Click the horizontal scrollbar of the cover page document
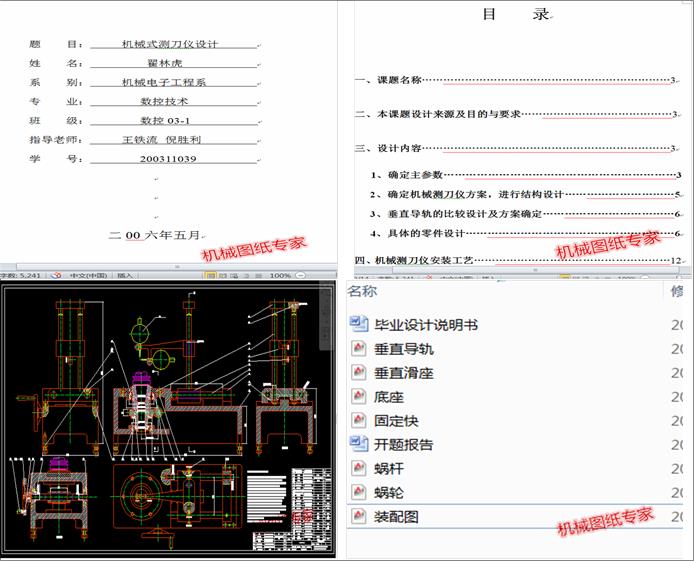 (x=177, y=267)
